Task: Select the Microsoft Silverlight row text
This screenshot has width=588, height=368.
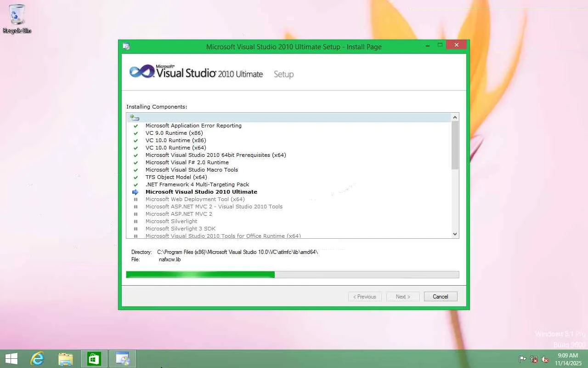Action: 171,221
